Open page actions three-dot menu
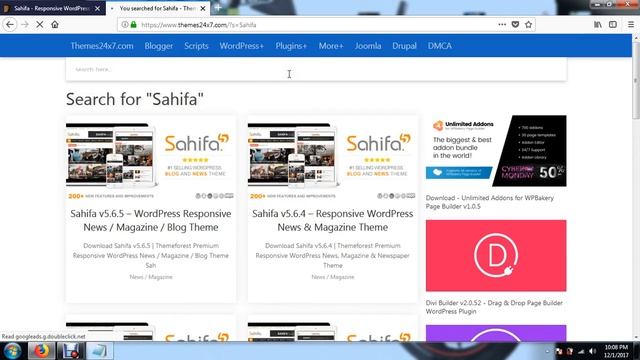This screenshot has width=640, height=360. point(502,24)
